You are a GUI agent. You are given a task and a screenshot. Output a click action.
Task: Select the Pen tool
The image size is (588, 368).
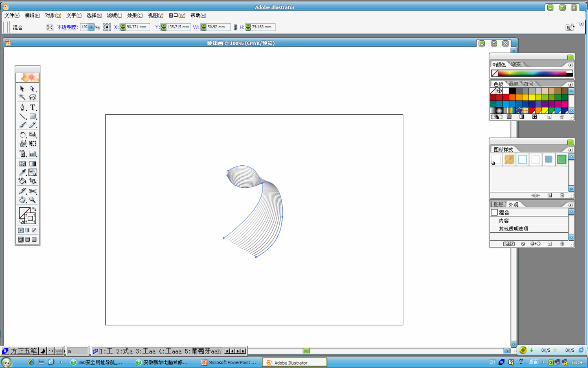[x=22, y=107]
